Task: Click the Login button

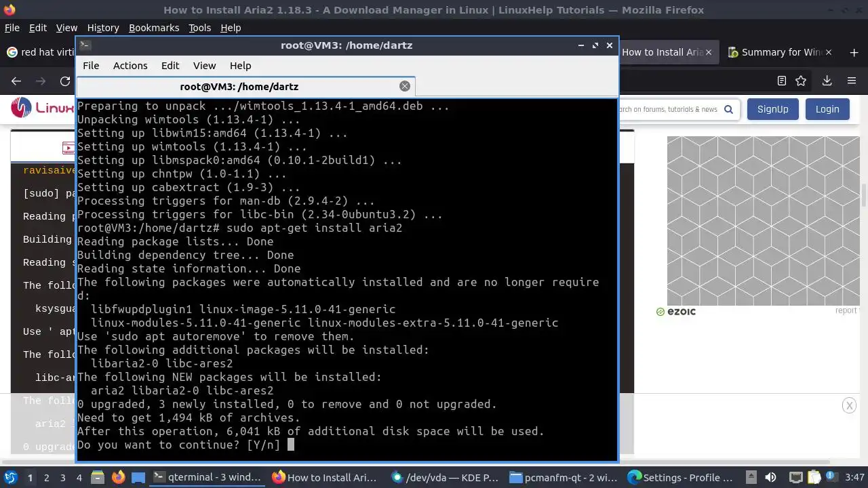Action: pos(827,109)
